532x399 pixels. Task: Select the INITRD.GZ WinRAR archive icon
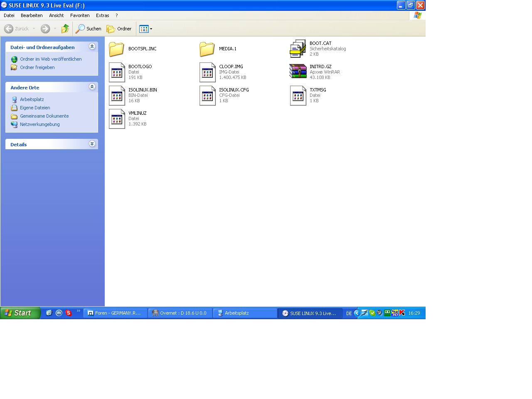click(298, 71)
